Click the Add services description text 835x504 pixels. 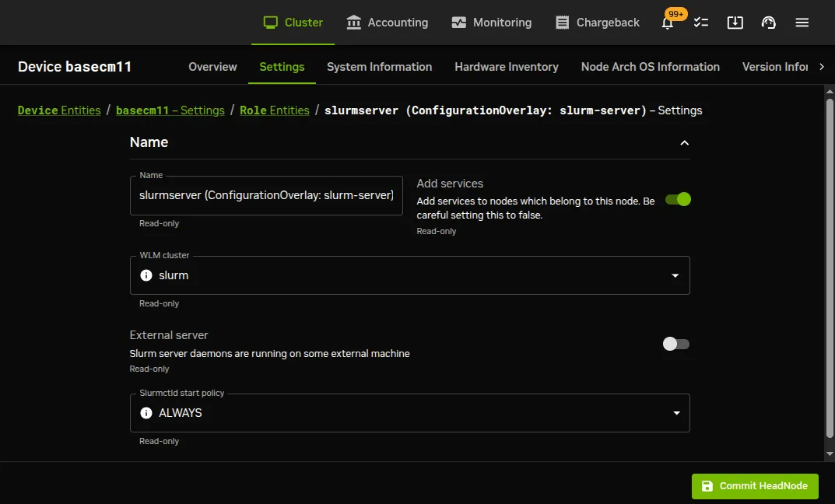point(535,208)
